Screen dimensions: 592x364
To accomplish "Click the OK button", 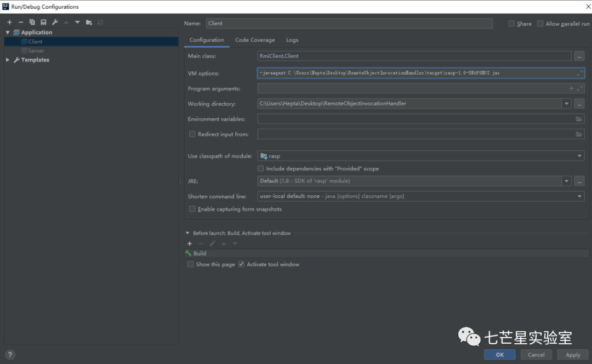I will click(499, 355).
